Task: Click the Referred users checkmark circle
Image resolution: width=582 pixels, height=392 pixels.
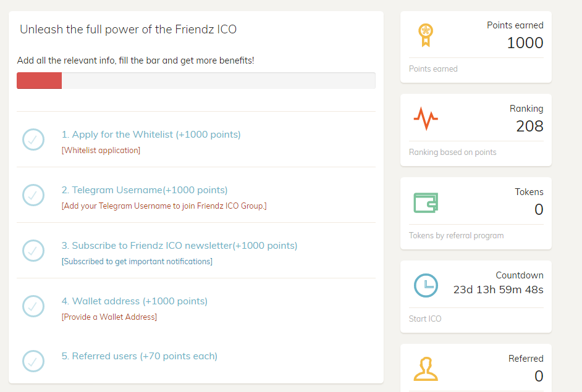Action: pos(33,361)
